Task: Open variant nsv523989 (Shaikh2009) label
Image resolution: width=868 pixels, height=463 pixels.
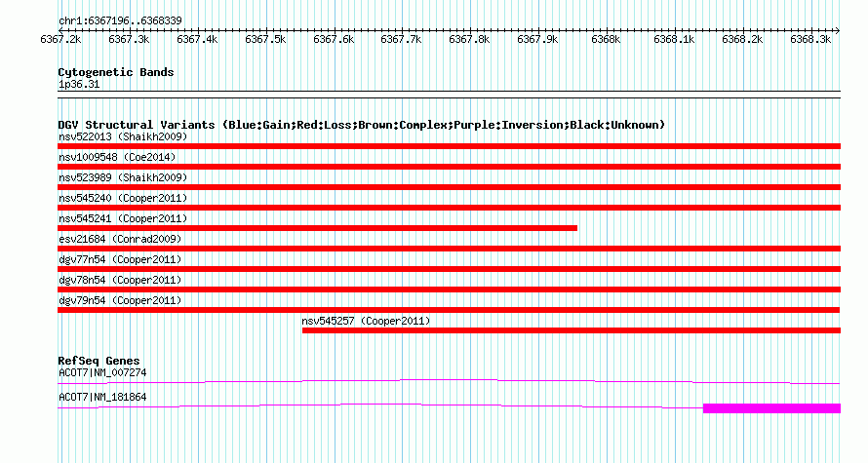Action: (x=123, y=177)
